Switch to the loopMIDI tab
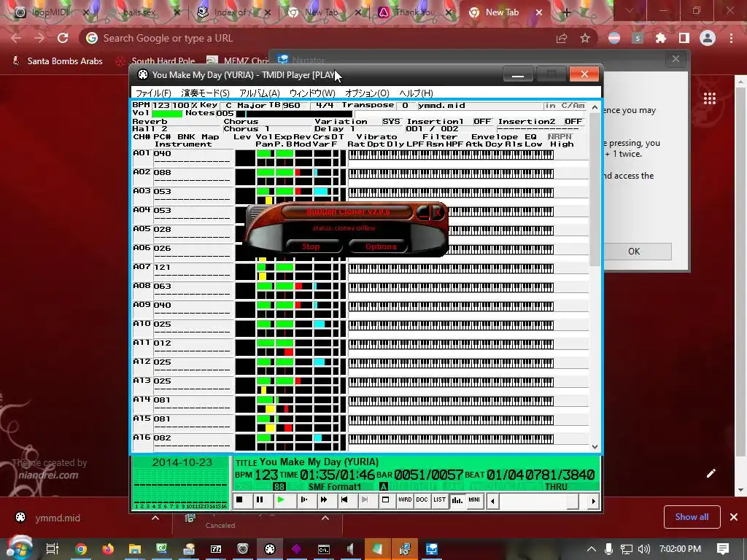 pyautogui.click(x=52, y=12)
